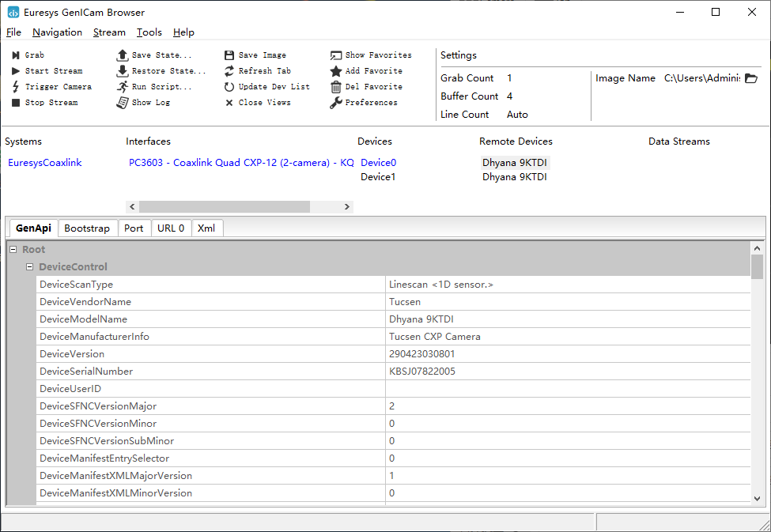The height and width of the screenshot is (532, 771).
Task: Click the Del Favorite trash icon
Action: (x=336, y=87)
